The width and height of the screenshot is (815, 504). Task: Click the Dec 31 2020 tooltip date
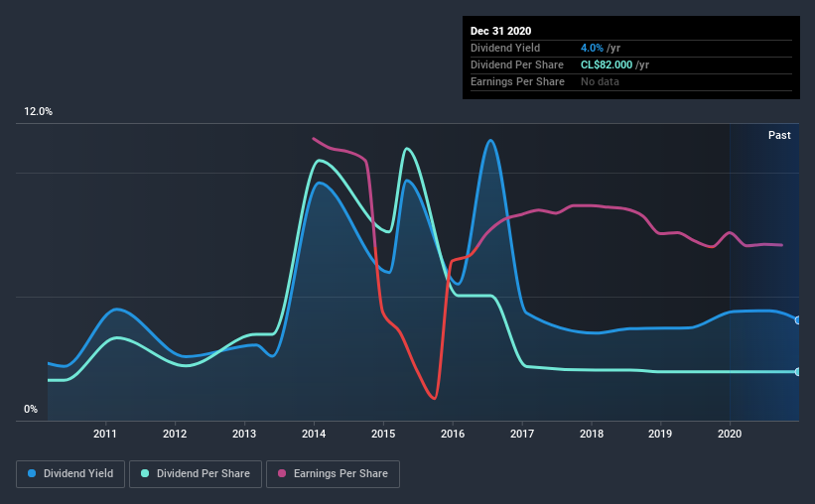pos(500,31)
